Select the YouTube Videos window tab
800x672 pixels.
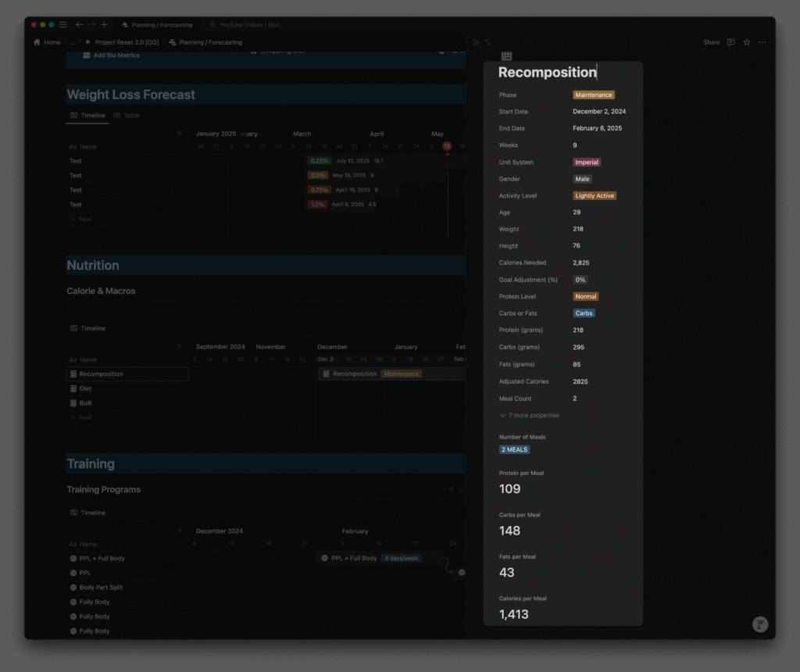[x=243, y=25]
